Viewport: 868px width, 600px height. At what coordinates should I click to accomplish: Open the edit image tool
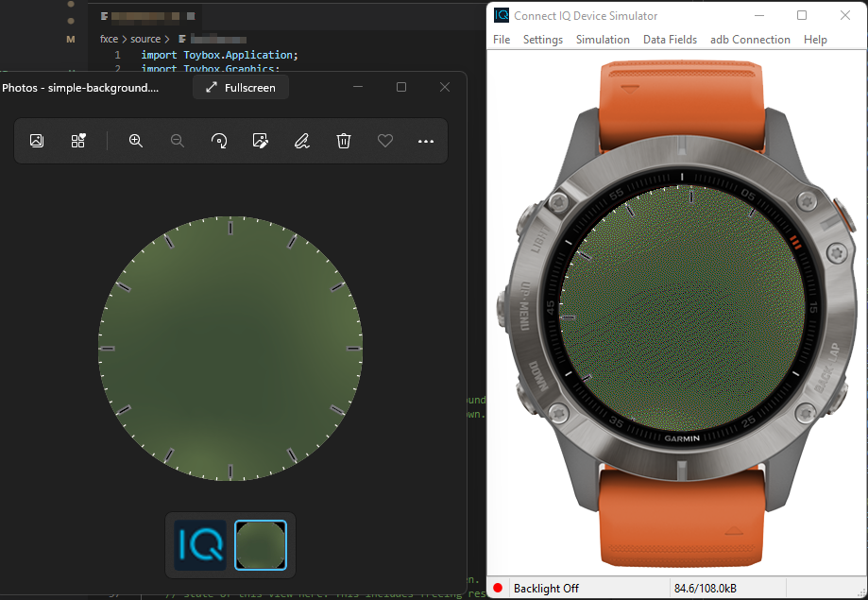(260, 141)
